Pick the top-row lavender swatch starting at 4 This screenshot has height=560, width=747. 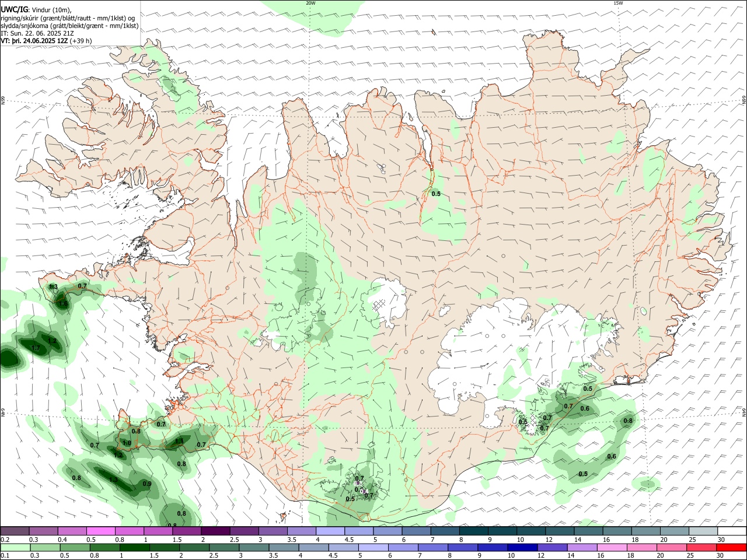(330, 531)
